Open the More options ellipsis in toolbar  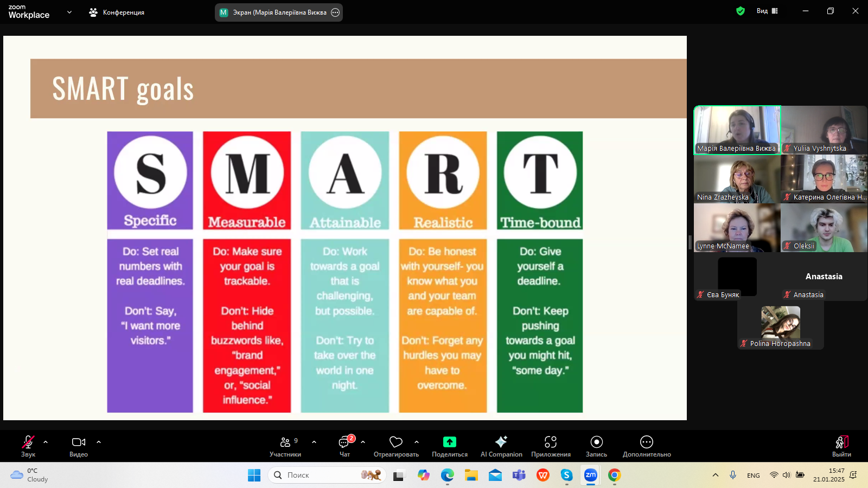click(x=646, y=442)
